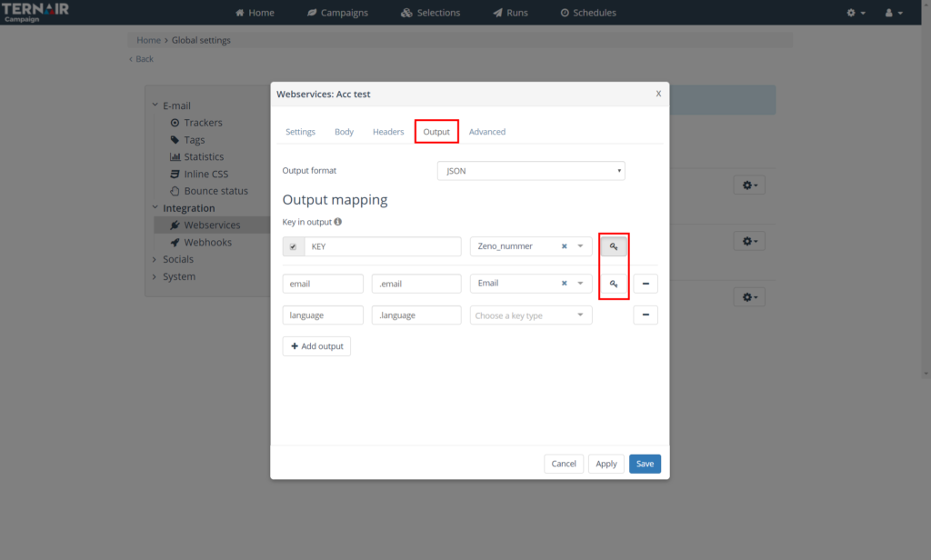931x560 pixels.
Task: Collapse the Integration section in sidebar
Action: tap(155, 208)
